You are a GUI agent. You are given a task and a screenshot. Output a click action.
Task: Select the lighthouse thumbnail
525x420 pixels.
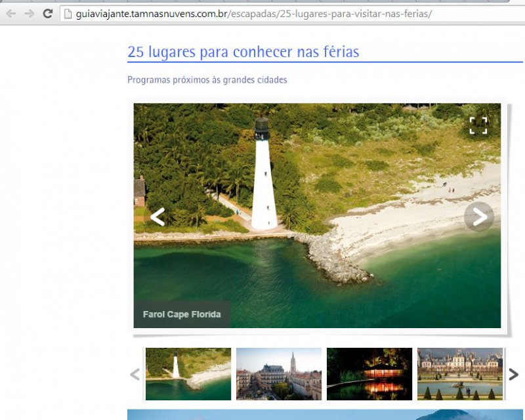pyautogui.click(x=188, y=374)
